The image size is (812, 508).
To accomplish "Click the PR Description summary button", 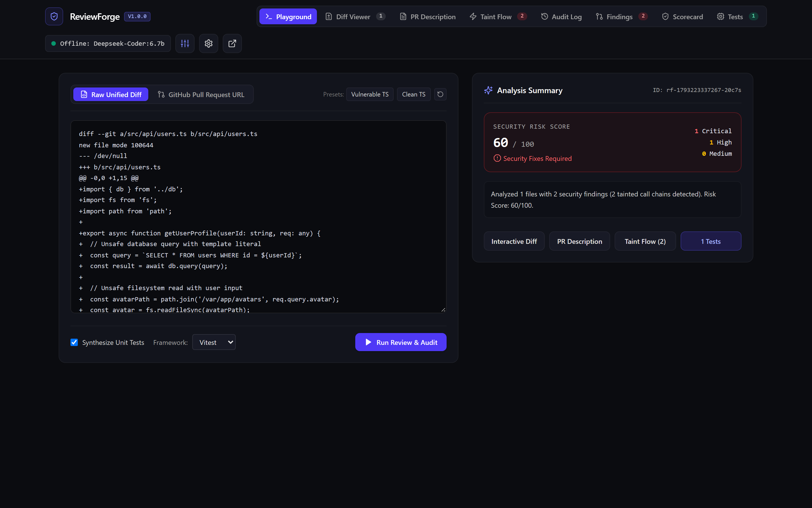I will tap(579, 241).
